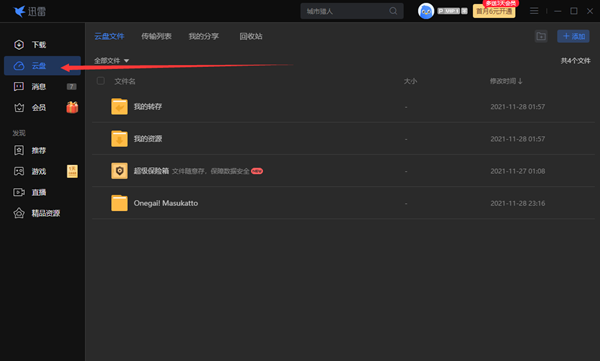This screenshot has width=600, height=361.
Task: Select the 云盘 cloud icon in sidebar
Action: pos(19,66)
